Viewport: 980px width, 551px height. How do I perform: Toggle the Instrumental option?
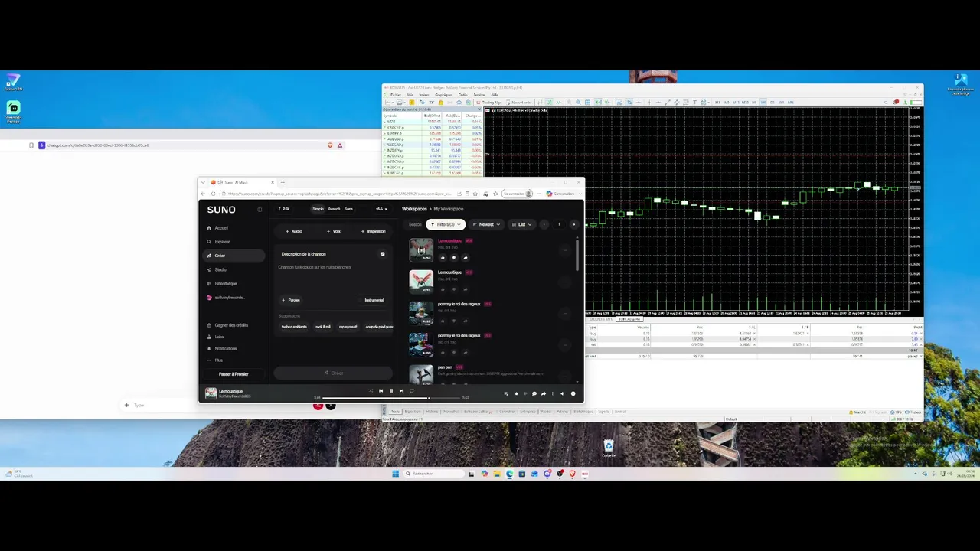[x=374, y=300]
